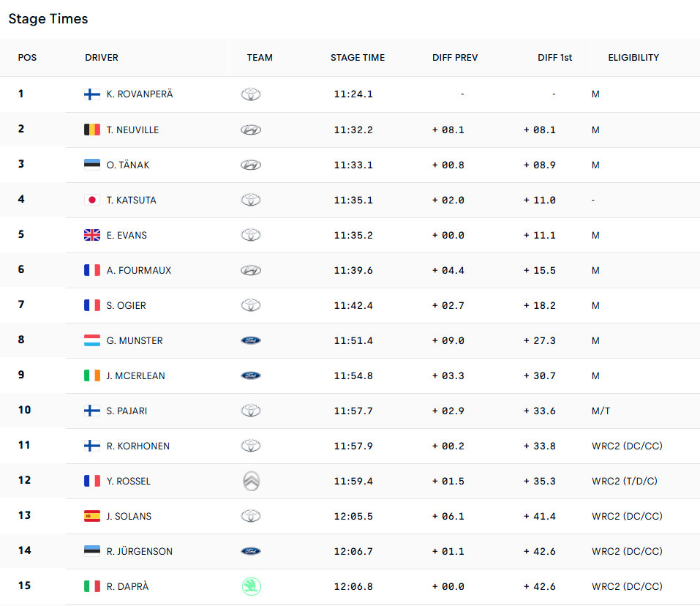700x606 pixels.
Task: Click the Hyundai logo beside T. Neuville
Action: (x=251, y=130)
